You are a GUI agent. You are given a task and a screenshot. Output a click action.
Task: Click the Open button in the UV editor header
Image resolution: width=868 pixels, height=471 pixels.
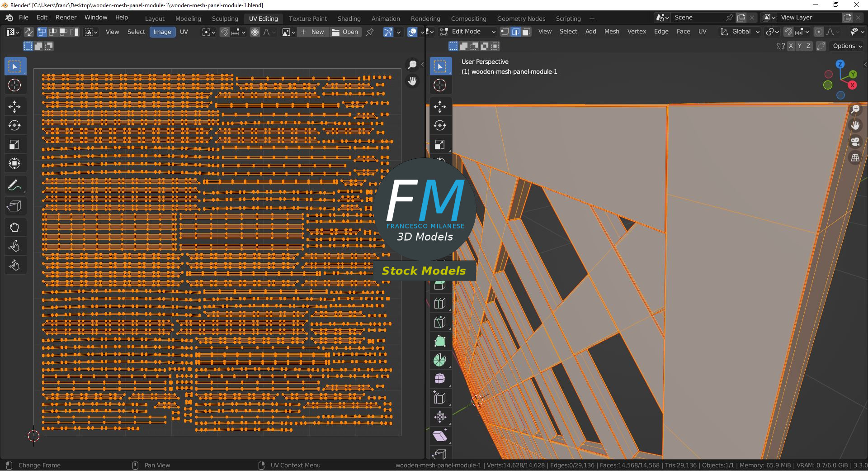[345, 32]
